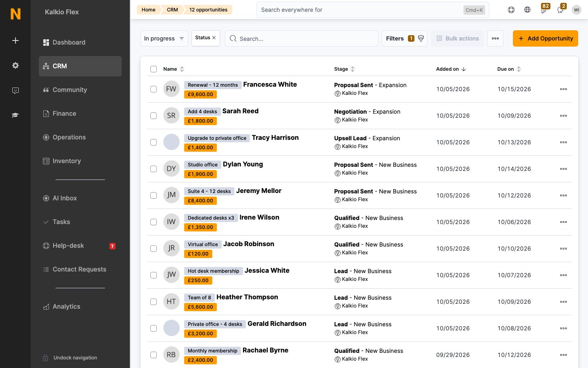Image resolution: width=588 pixels, height=368 pixels.
Task: Click the opportunities Search field
Action: point(302,38)
